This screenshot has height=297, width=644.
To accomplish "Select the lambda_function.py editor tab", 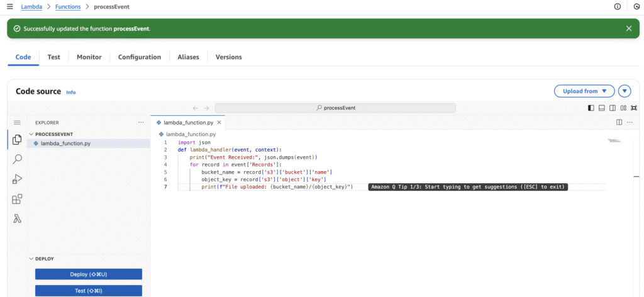I will [187, 123].
